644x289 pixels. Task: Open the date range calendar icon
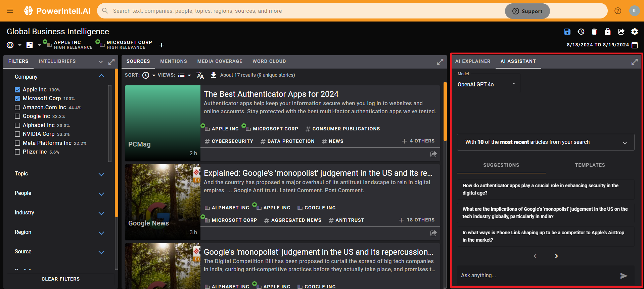click(635, 45)
